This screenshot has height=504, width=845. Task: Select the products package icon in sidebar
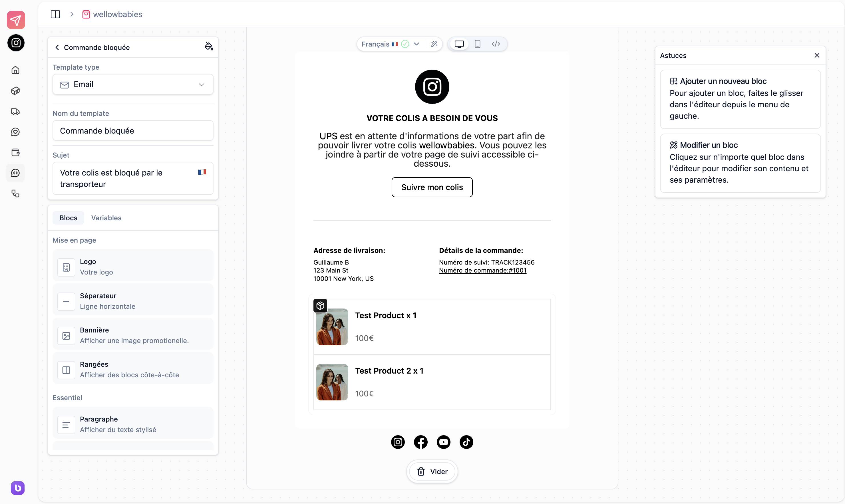coord(16,91)
